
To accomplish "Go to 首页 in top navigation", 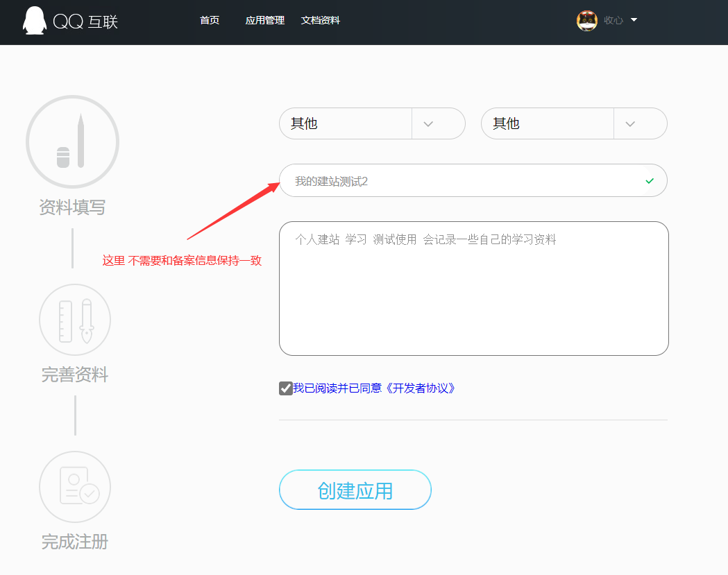I will [210, 21].
